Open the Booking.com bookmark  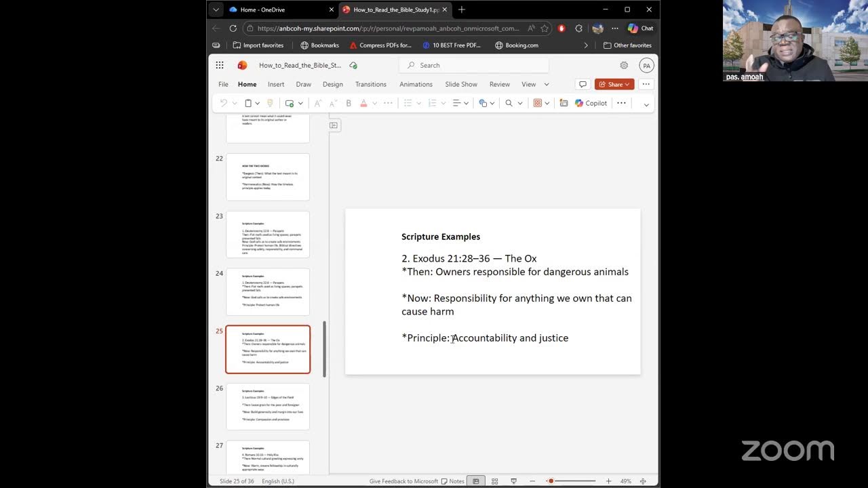[517, 45]
